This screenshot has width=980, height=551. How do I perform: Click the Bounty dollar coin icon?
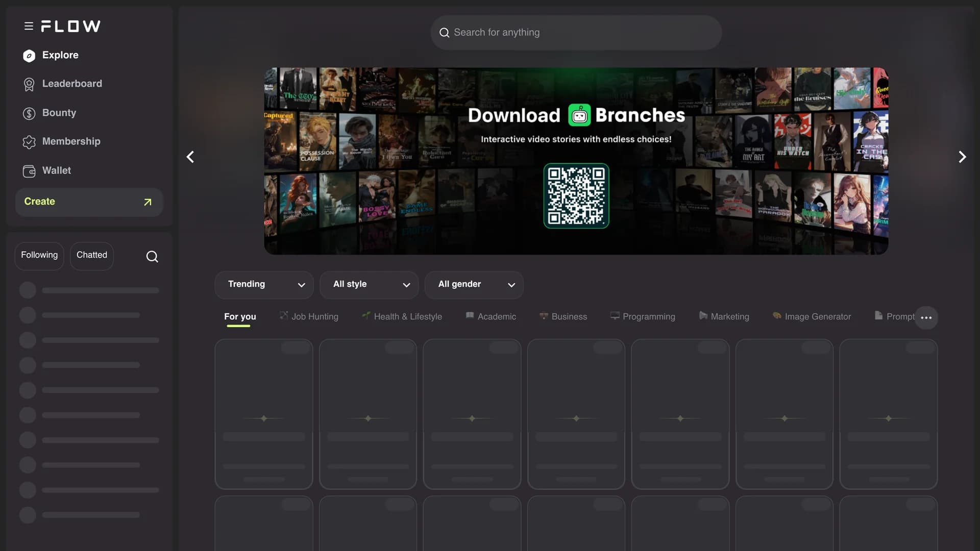click(29, 113)
